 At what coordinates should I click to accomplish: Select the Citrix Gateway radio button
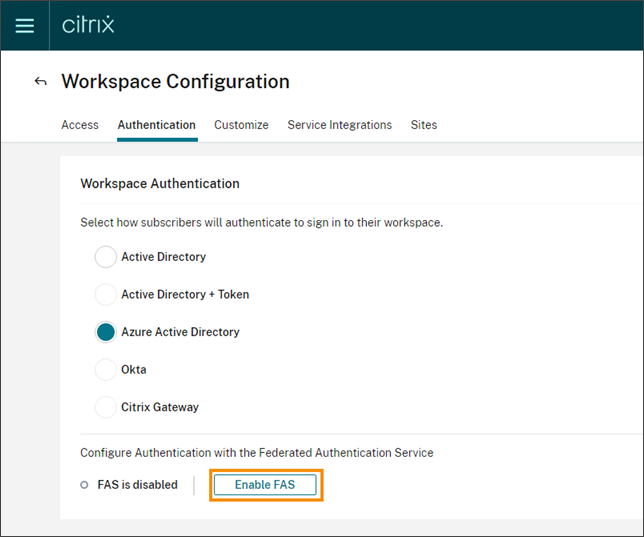tap(106, 407)
